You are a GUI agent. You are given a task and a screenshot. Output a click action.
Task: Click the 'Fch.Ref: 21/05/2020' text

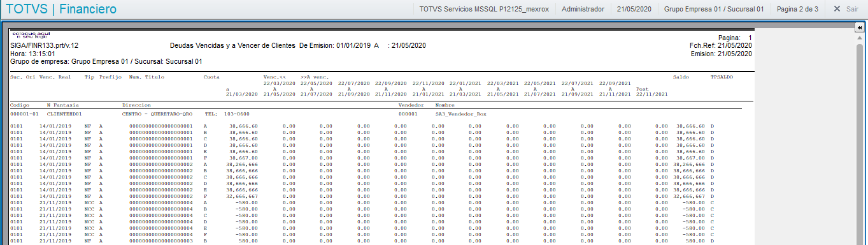coord(721,46)
